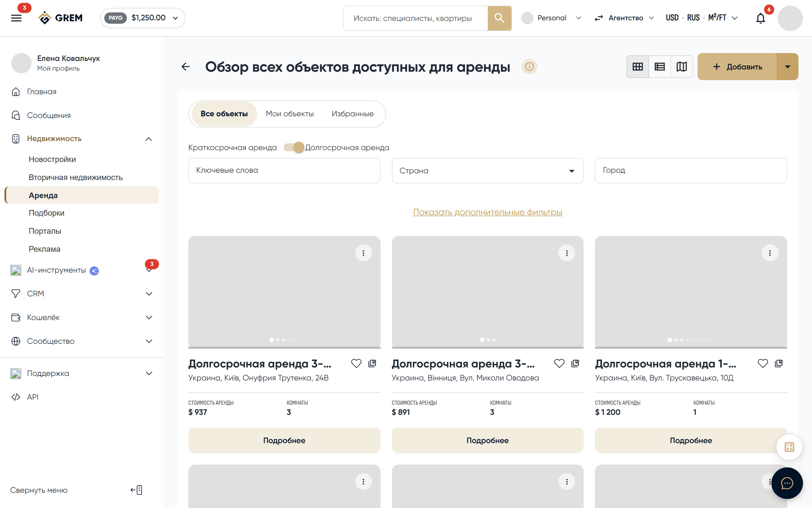
Task: Switch to list view icon
Action: coord(660,67)
